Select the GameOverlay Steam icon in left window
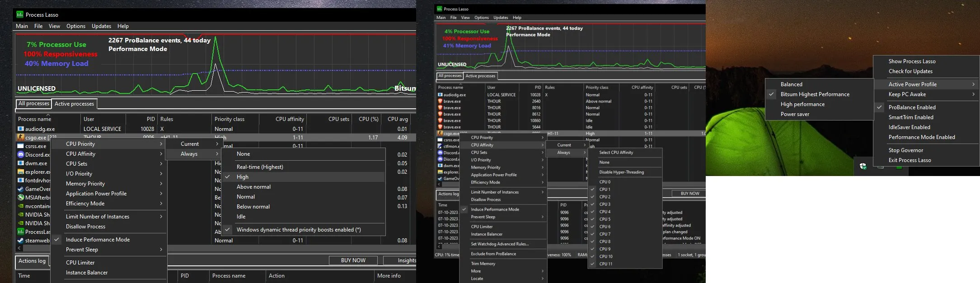 coord(20,189)
